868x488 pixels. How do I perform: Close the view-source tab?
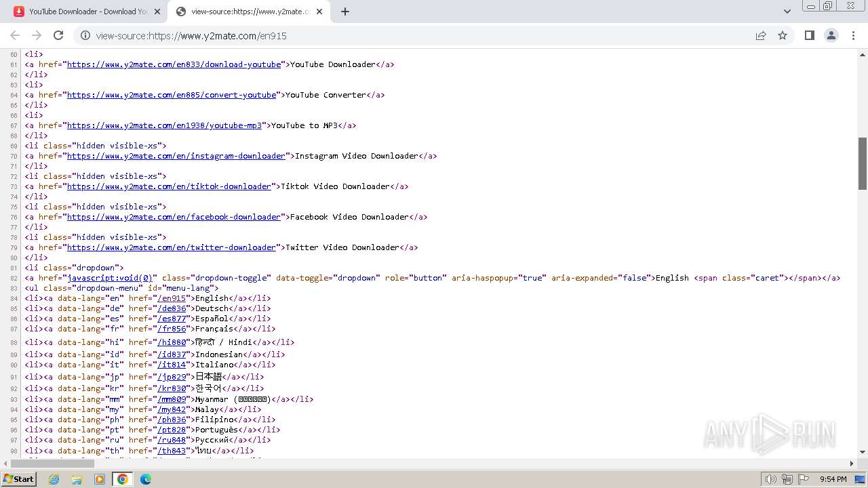click(319, 12)
